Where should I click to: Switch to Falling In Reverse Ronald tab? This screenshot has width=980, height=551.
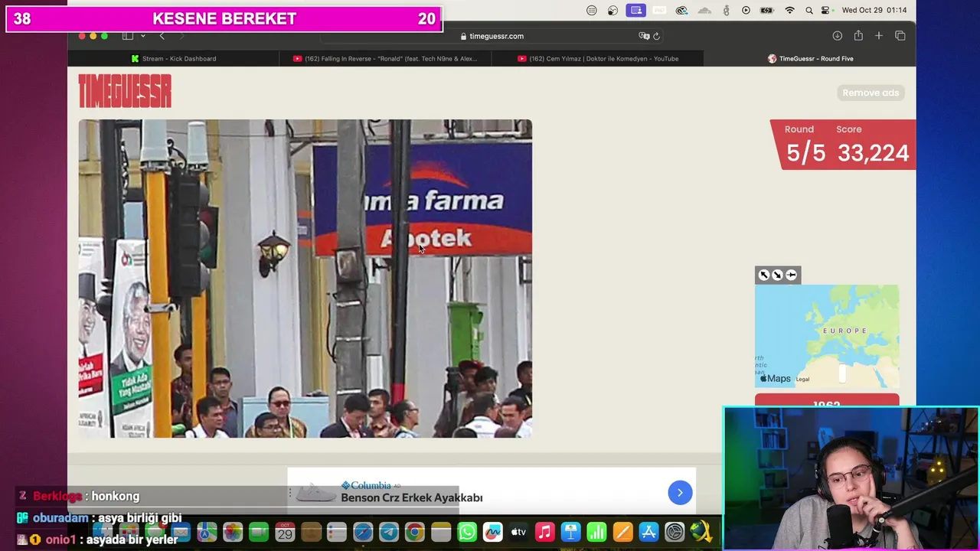tap(385, 58)
